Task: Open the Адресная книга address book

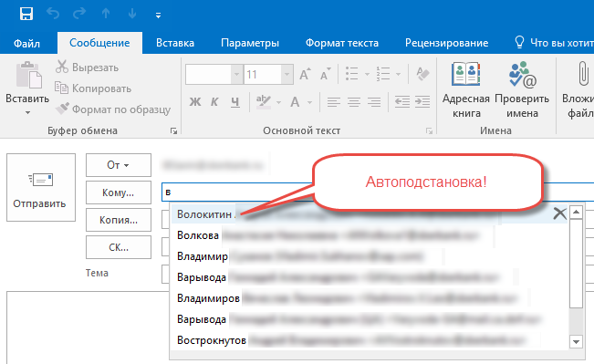Action: click(466, 90)
